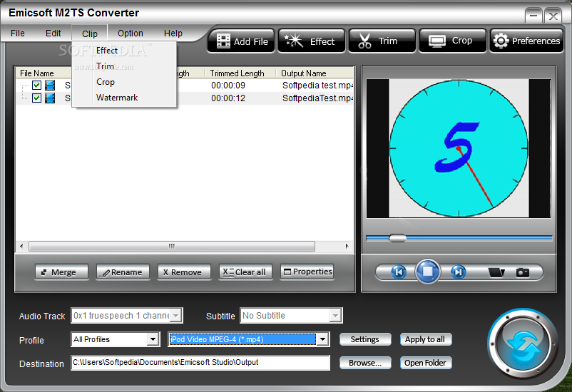This screenshot has height=392, width=572.
Task: Select the 00:00:09 trimmed length cell
Action: point(228,86)
